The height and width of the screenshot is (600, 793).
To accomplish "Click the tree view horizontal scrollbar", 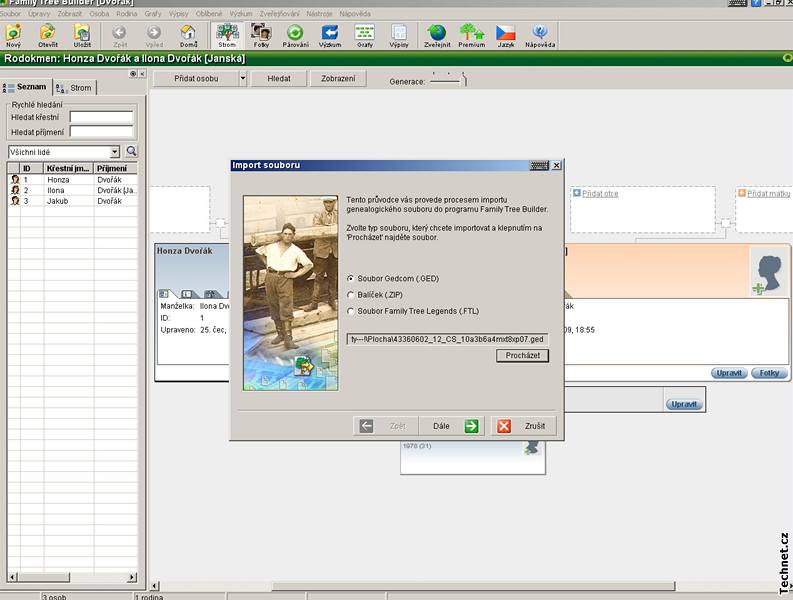I will coord(473,586).
